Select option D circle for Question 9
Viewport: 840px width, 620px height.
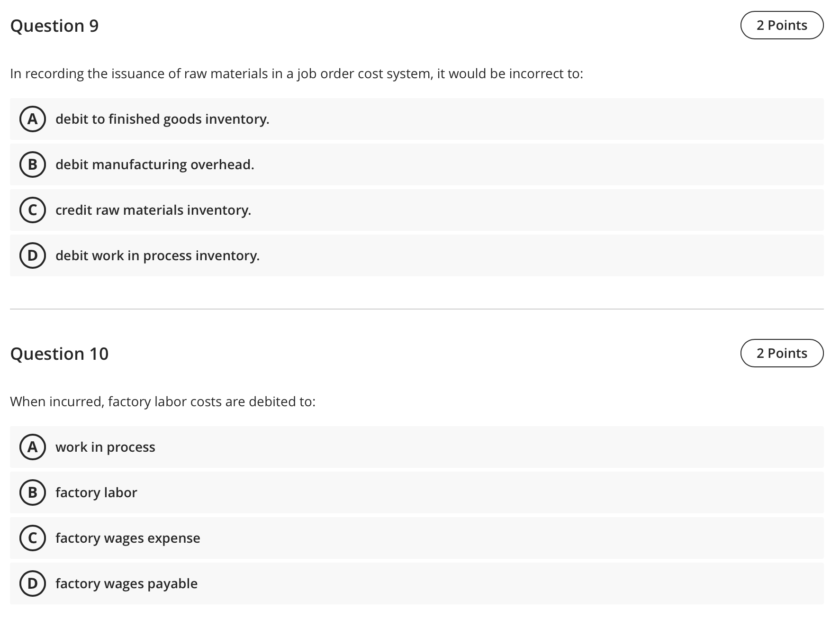click(x=32, y=255)
